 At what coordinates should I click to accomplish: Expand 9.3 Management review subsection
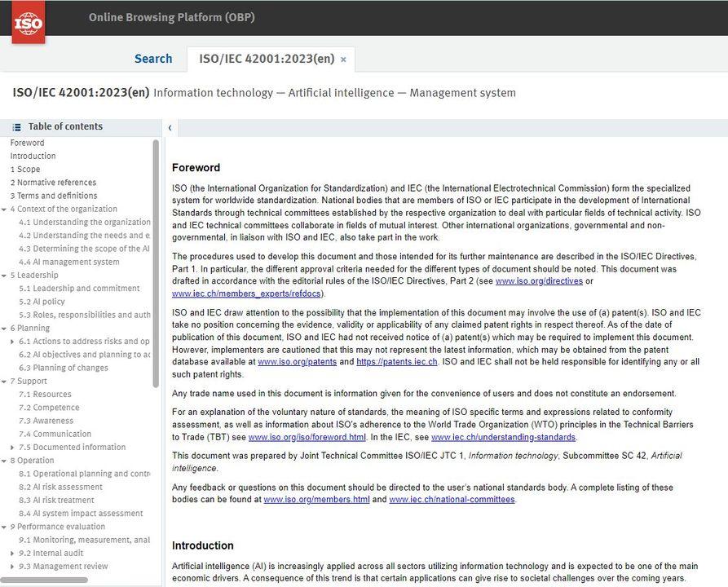click(12, 567)
